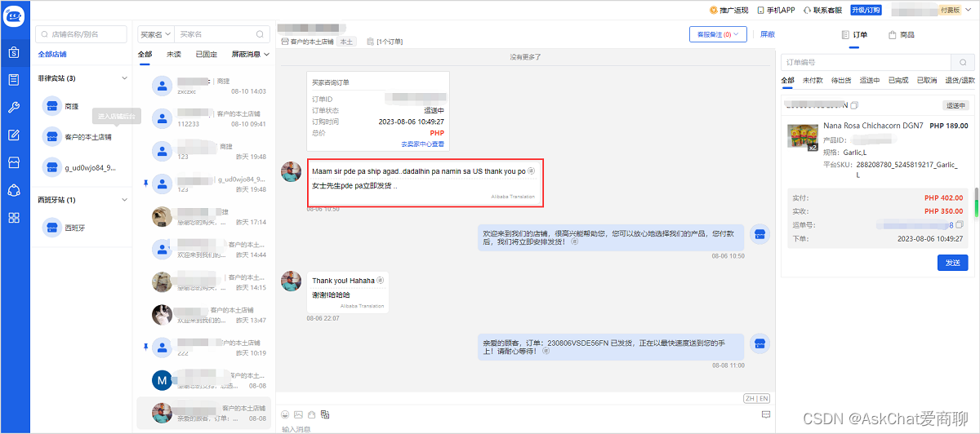This screenshot has height=434, width=980.
Task: Click translate icon after 欢迎来到我们的店铺 message
Action: 574,241
